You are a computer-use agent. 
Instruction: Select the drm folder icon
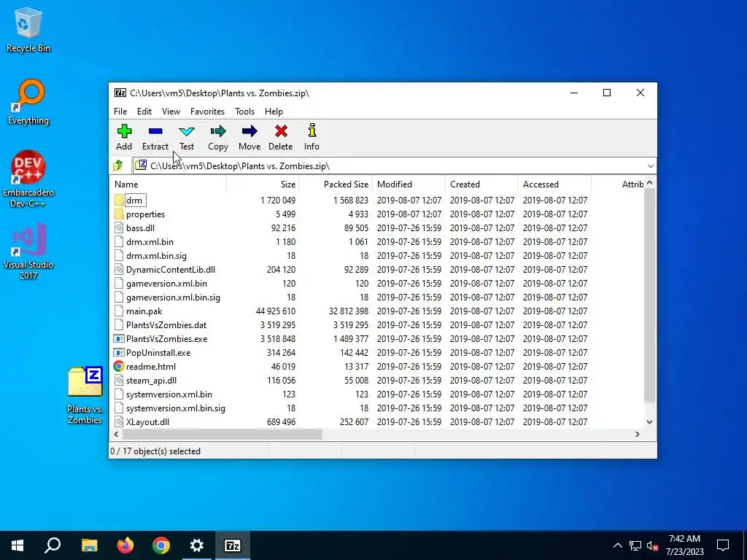point(119,200)
